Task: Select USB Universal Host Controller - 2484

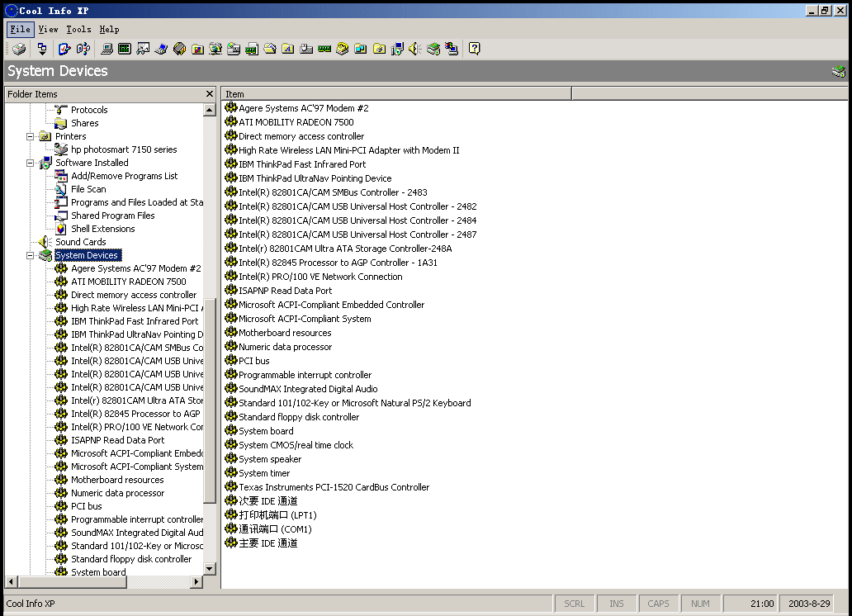Action: 357,220
